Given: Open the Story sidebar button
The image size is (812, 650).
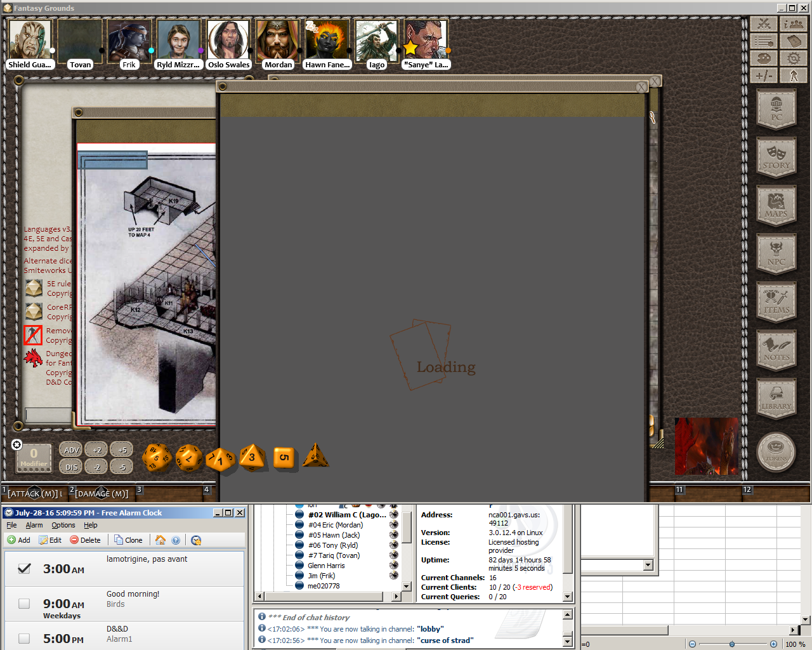Looking at the screenshot, I should 776,157.
